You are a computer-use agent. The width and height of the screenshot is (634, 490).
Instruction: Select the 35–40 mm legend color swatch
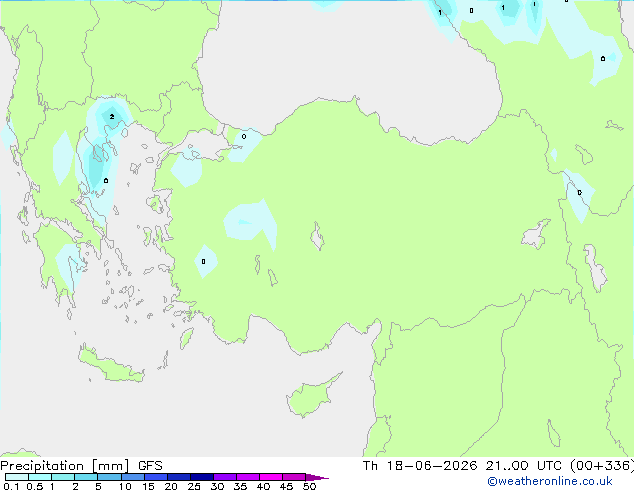(x=248, y=477)
